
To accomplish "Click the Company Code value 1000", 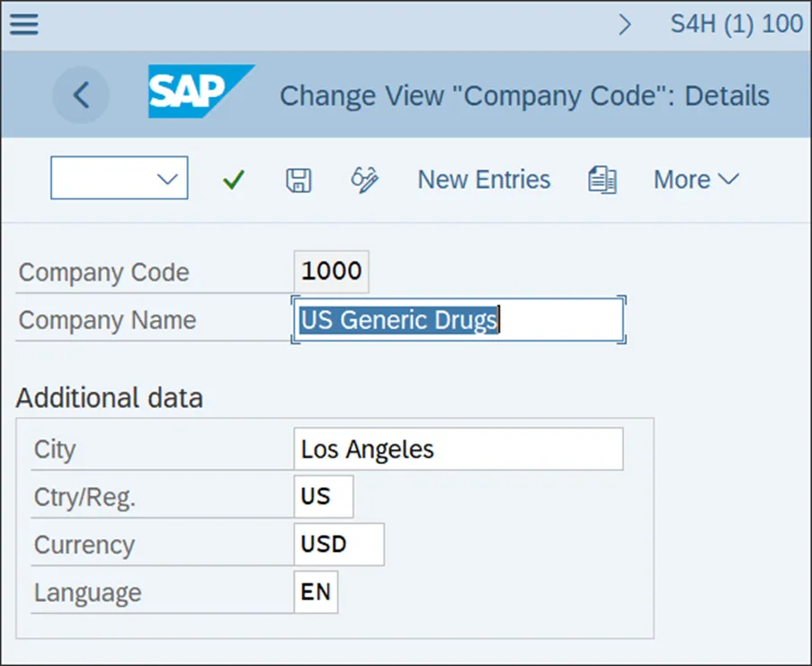I will pos(331,271).
